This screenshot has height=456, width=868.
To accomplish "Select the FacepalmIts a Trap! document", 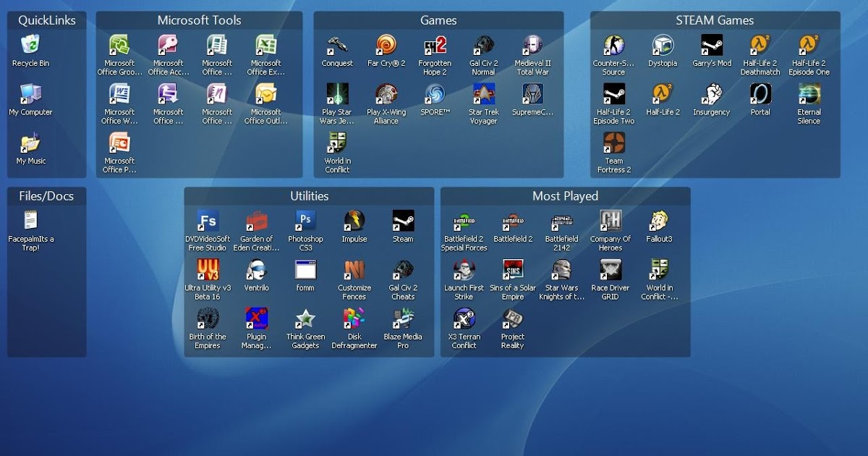I will [x=30, y=220].
